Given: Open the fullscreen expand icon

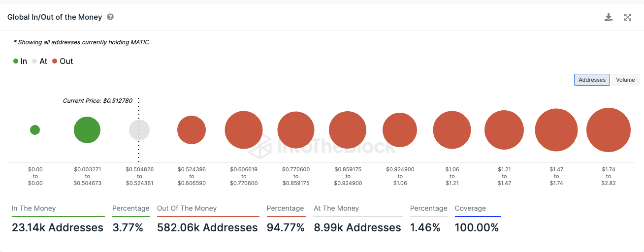Looking at the screenshot, I should 628,17.
